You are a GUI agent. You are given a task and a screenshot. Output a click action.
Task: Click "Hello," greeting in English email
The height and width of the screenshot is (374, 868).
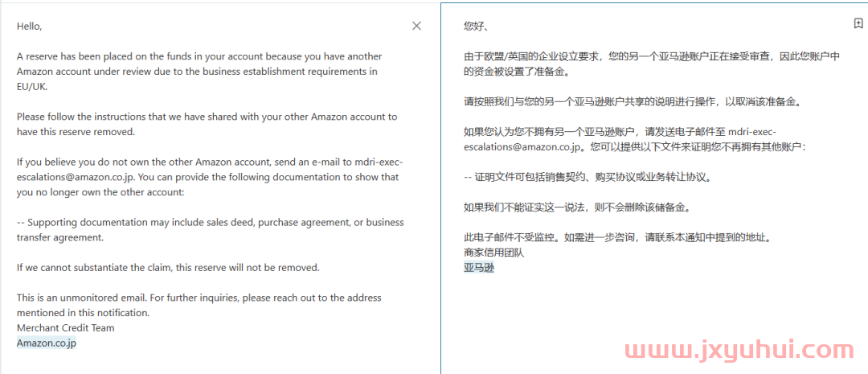click(30, 26)
